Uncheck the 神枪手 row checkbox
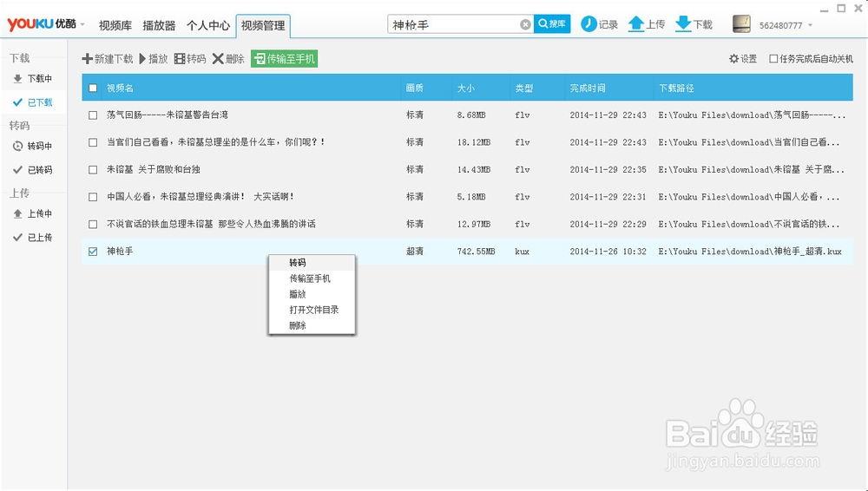Screen dimensions: 868x491 click(93, 252)
